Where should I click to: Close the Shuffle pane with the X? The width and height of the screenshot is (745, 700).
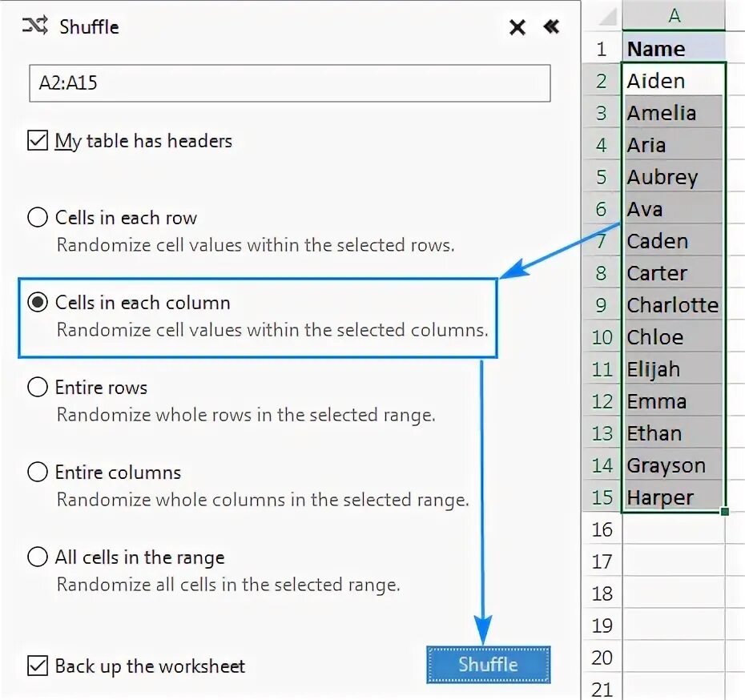[517, 28]
